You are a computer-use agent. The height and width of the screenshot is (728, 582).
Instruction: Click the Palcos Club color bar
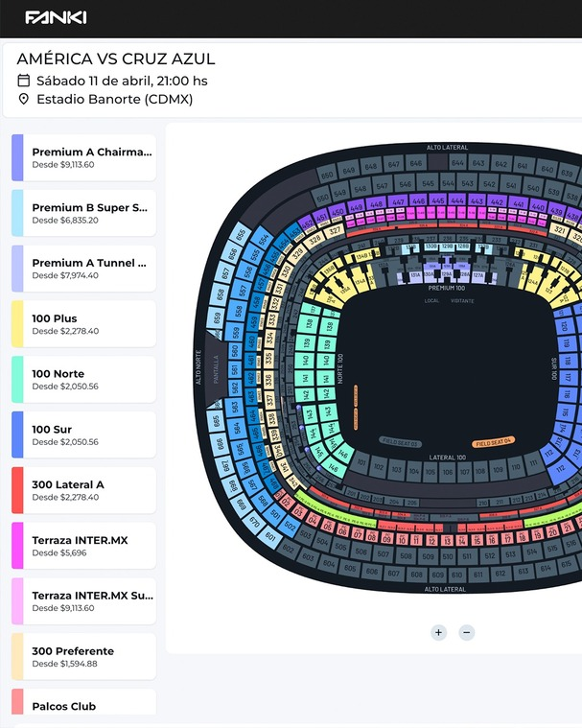pos(17,702)
